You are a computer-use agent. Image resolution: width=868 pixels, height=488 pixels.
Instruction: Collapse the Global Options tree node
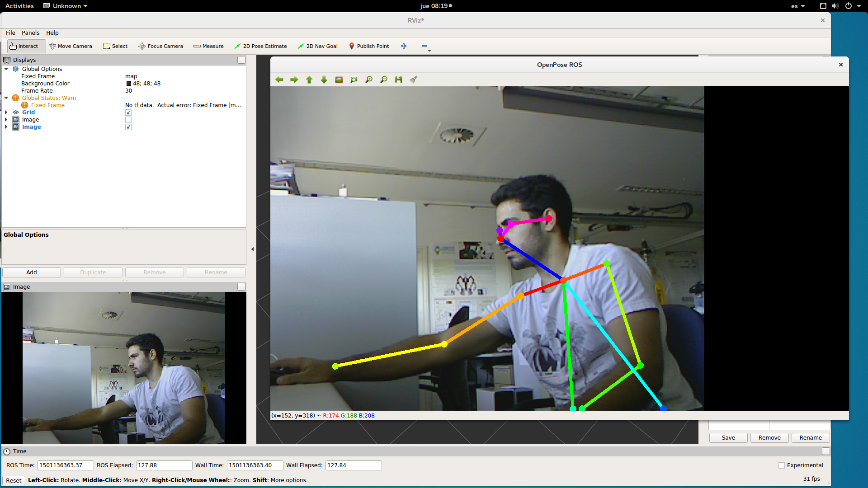tap(6, 69)
